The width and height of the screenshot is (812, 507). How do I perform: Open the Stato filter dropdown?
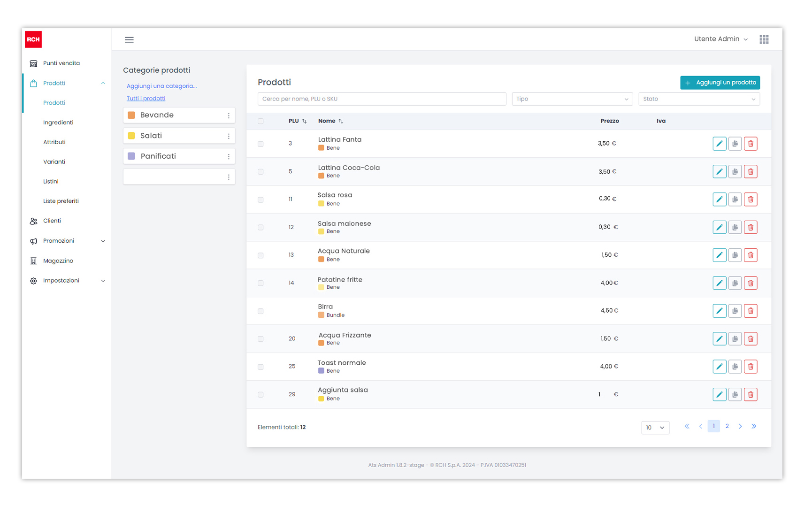699,99
